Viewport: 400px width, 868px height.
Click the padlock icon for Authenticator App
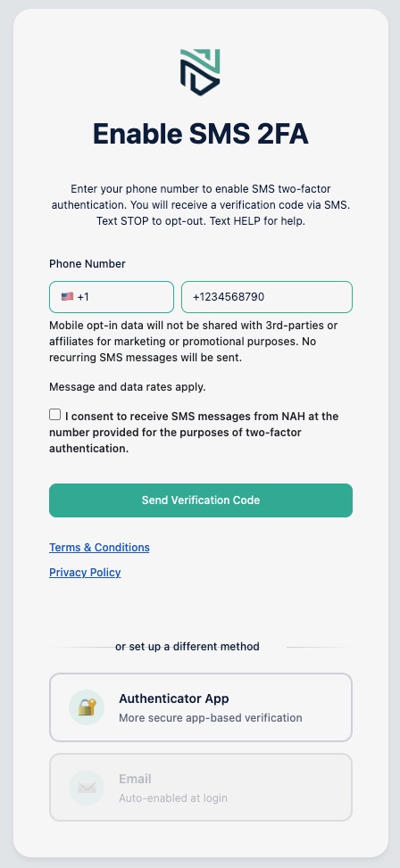[x=87, y=707]
